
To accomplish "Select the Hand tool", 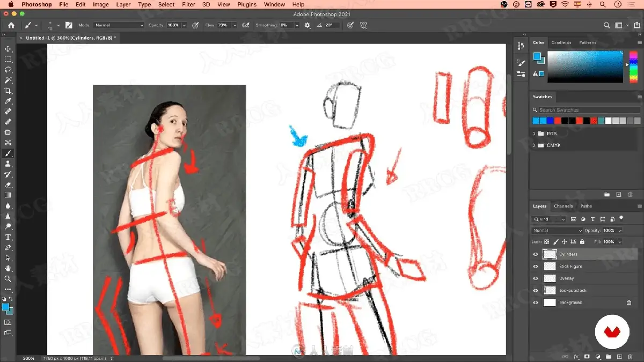I will [8, 268].
